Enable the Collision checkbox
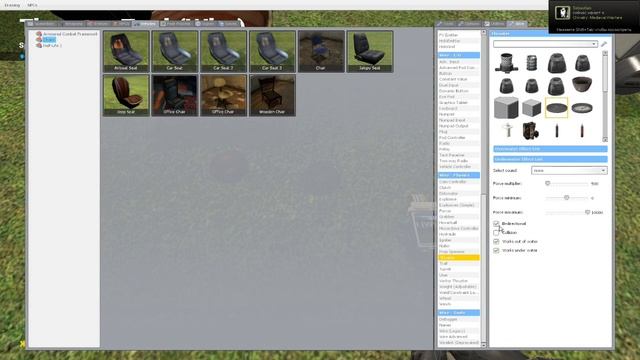This screenshot has width=640, height=360. [496, 233]
